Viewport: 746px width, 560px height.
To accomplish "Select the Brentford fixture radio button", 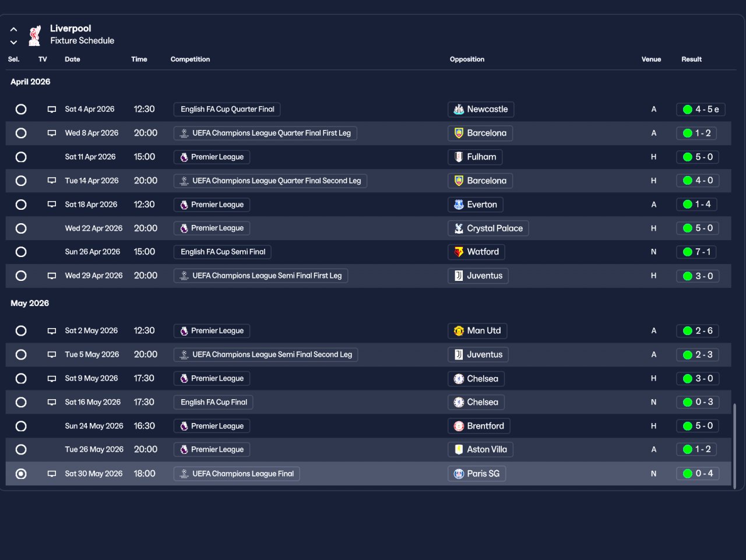I will [x=21, y=426].
